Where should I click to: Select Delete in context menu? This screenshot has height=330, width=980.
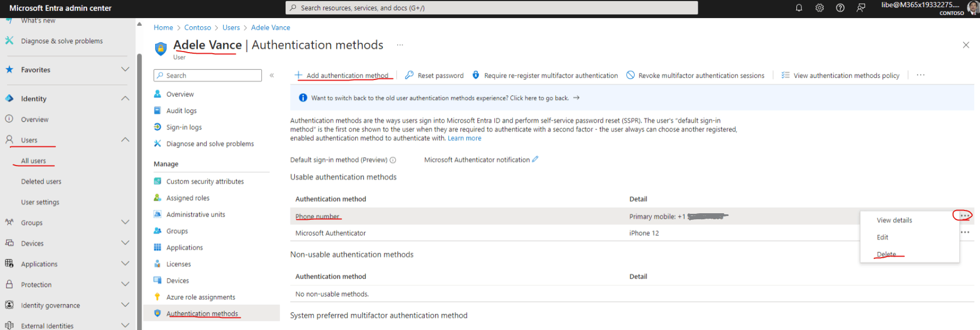click(x=886, y=254)
